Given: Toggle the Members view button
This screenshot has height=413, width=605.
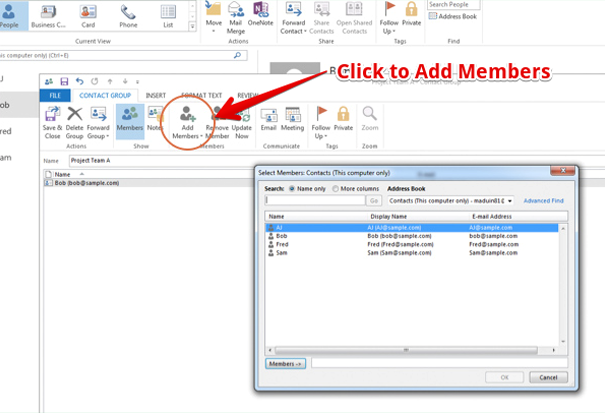Looking at the screenshot, I should pos(129,116).
